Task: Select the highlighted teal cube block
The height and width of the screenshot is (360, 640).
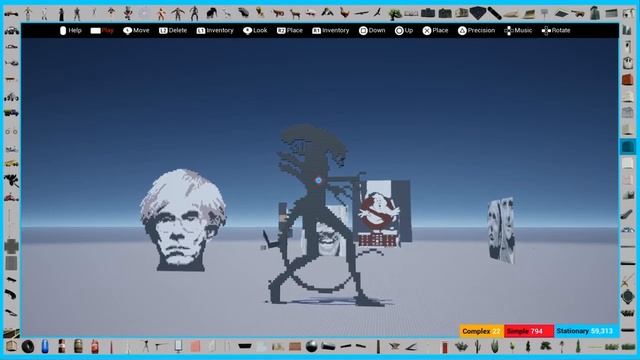Action: pyautogui.click(x=628, y=147)
